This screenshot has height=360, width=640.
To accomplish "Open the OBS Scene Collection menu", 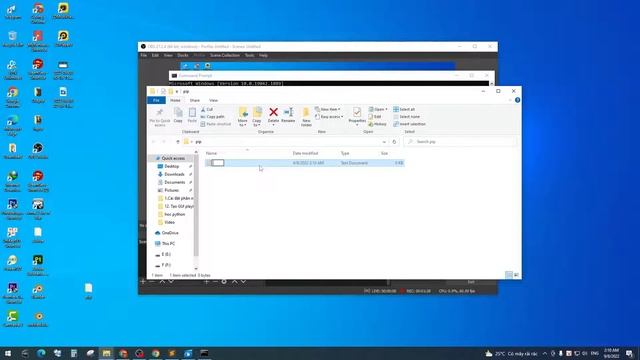I will point(225,55).
